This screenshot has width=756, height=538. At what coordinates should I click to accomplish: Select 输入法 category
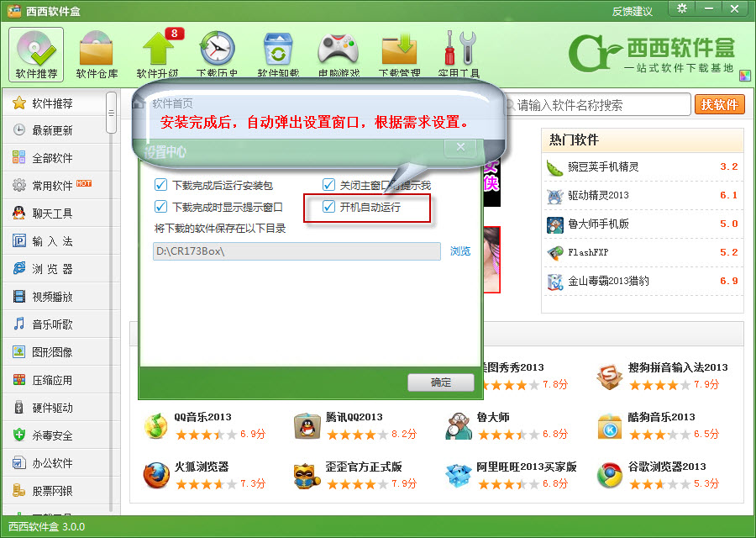pyautogui.click(x=55, y=240)
